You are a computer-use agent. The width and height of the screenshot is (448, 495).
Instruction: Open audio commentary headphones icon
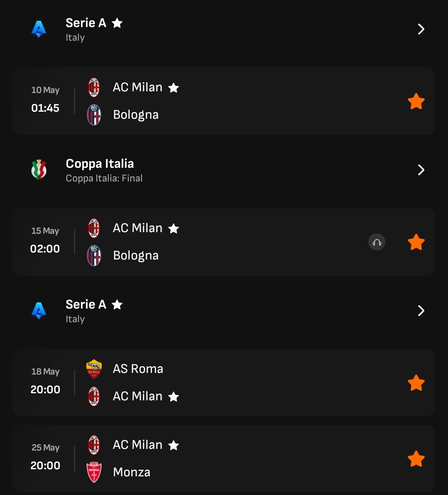377,242
